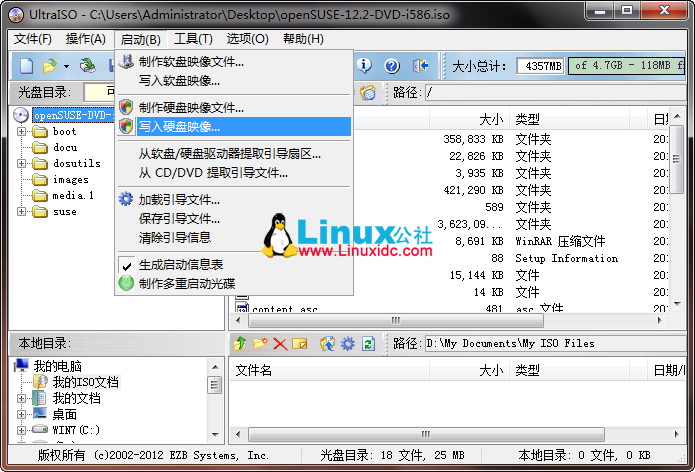
Task: Click the red X delete icon
Action: pos(280,343)
